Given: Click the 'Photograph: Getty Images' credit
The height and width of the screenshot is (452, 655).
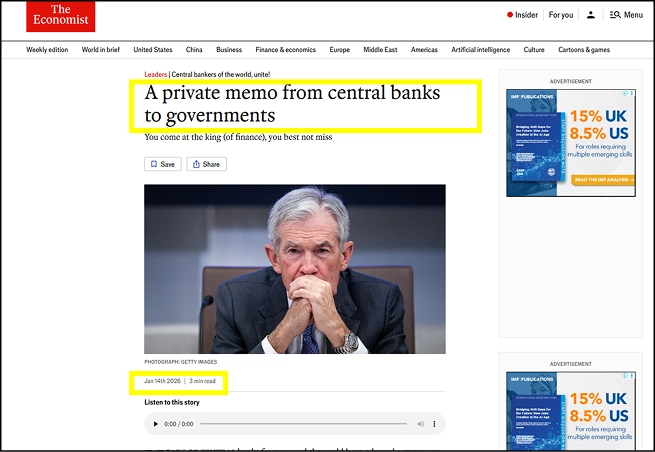Looking at the screenshot, I should [181, 362].
